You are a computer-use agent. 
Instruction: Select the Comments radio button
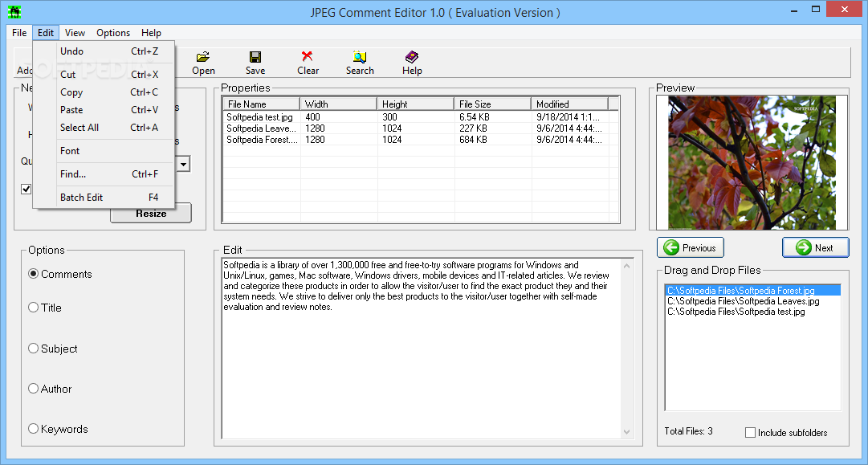coord(33,274)
